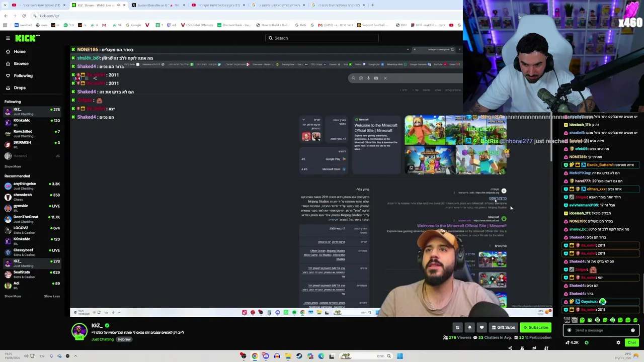Go back in browser history
644x362 pixels.
[x=6, y=16]
